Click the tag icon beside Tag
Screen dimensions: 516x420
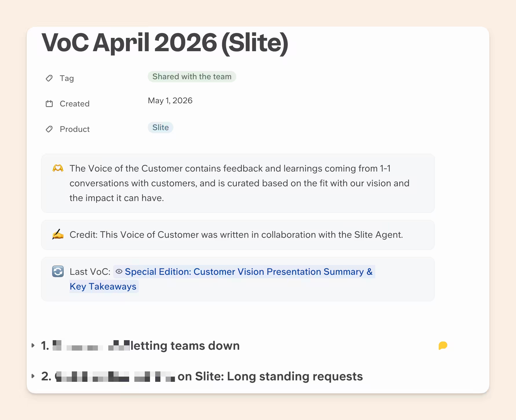(x=49, y=78)
